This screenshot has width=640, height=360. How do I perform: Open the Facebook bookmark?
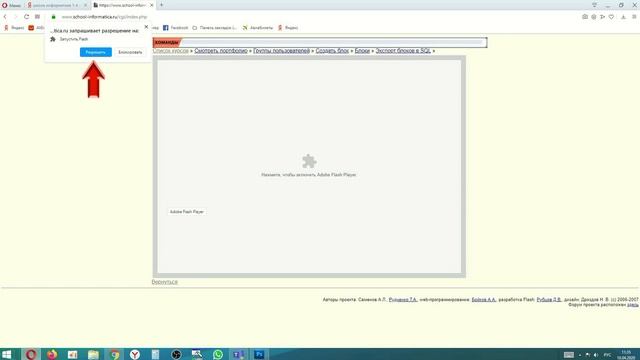tap(176, 28)
